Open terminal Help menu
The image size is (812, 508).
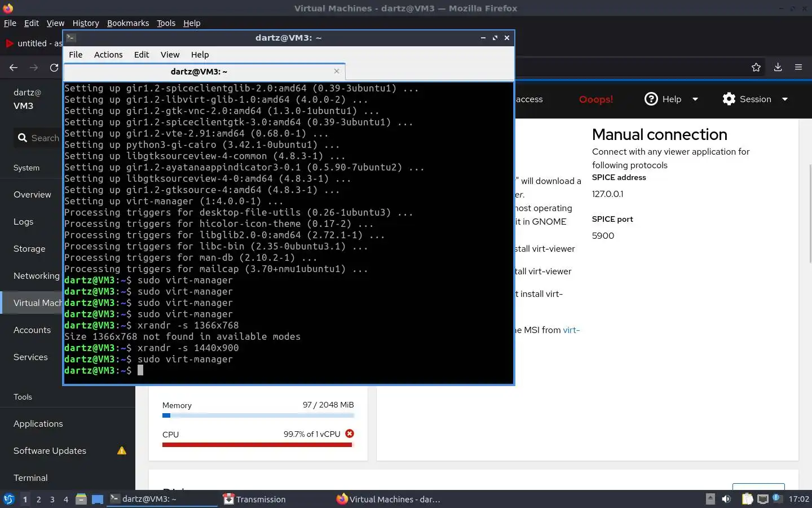(200, 54)
